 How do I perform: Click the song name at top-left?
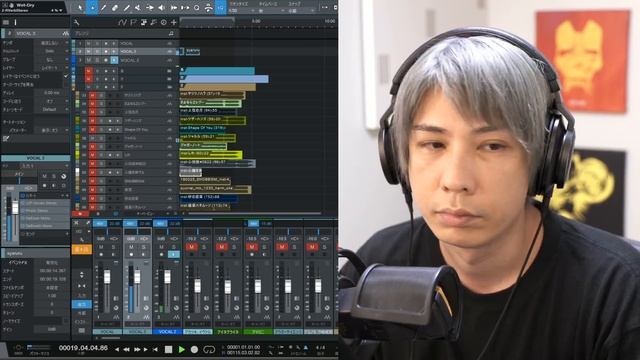[x=25, y=5]
